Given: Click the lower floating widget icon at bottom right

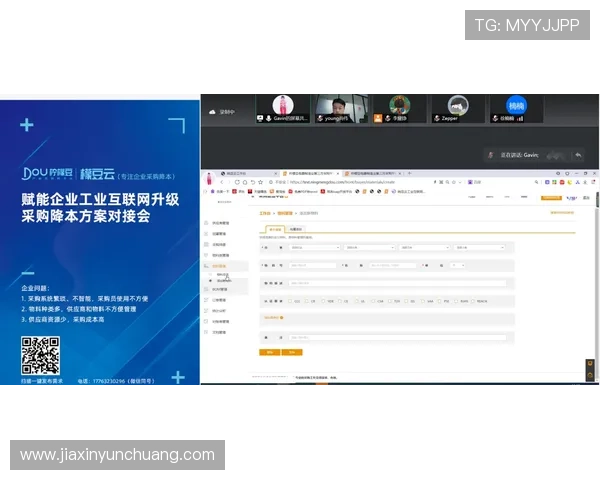Looking at the screenshot, I should 590,375.
